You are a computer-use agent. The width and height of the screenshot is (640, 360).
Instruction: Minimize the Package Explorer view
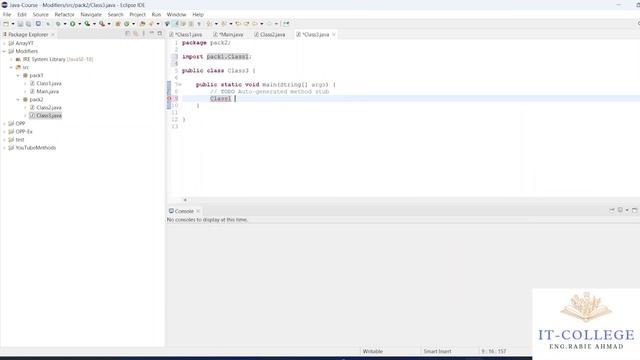coord(151,34)
